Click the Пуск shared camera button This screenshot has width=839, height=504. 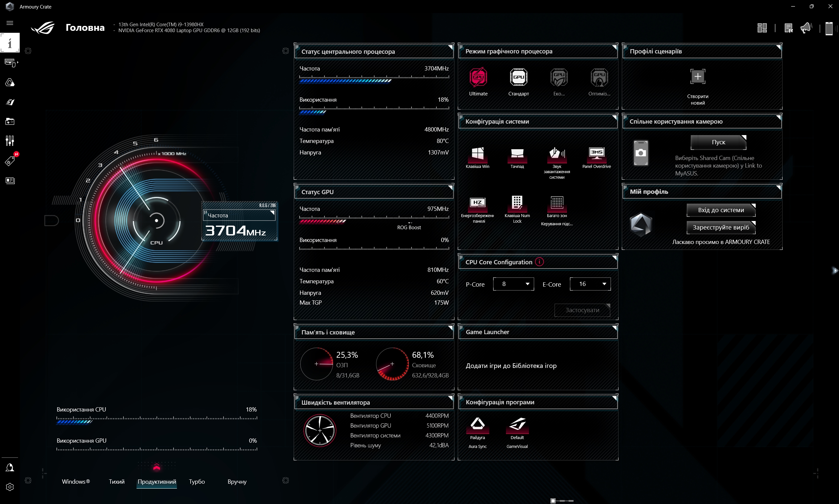coord(718,142)
